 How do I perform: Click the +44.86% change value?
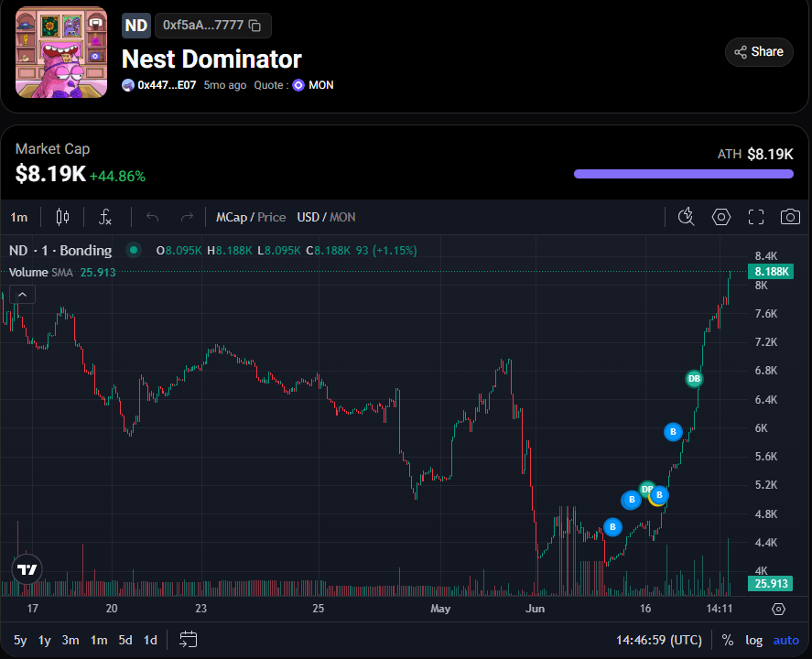[x=117, y=176]
